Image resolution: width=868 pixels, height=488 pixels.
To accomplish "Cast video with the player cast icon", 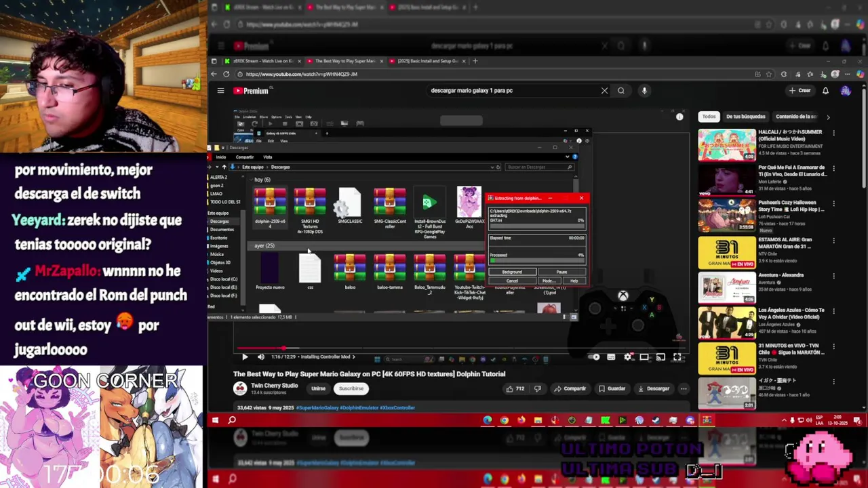I will click(x=660, y=357).
